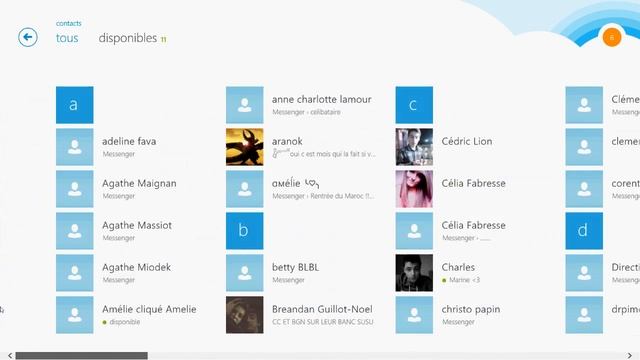
Task: Open Charles's profile picture
Action: (414, 273)
